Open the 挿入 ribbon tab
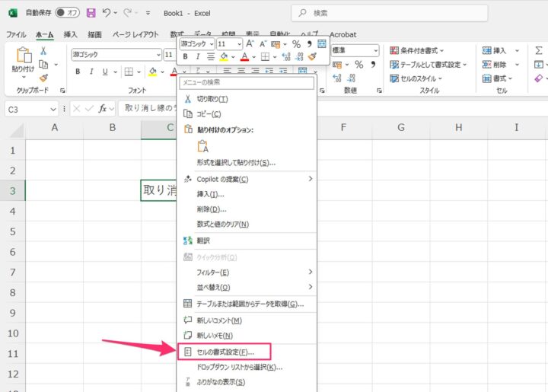The image size is (548, 392). pos(70,34)
